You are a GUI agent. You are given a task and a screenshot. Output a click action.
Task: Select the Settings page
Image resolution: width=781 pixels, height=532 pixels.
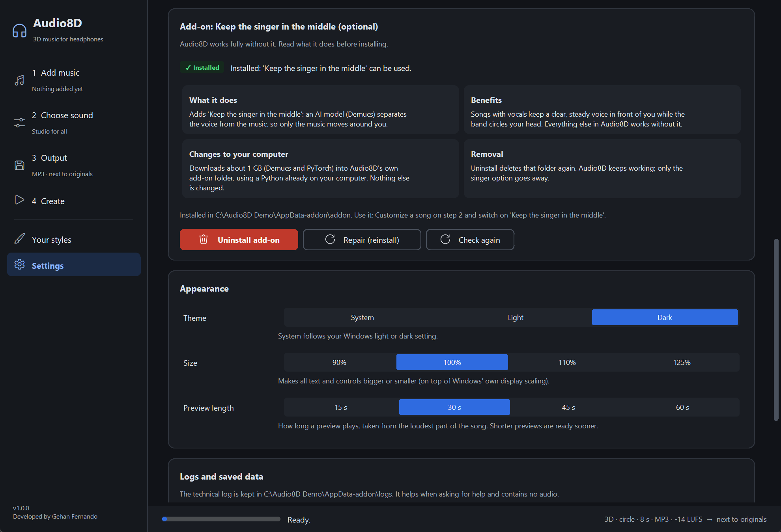click(x=74, y=264)
